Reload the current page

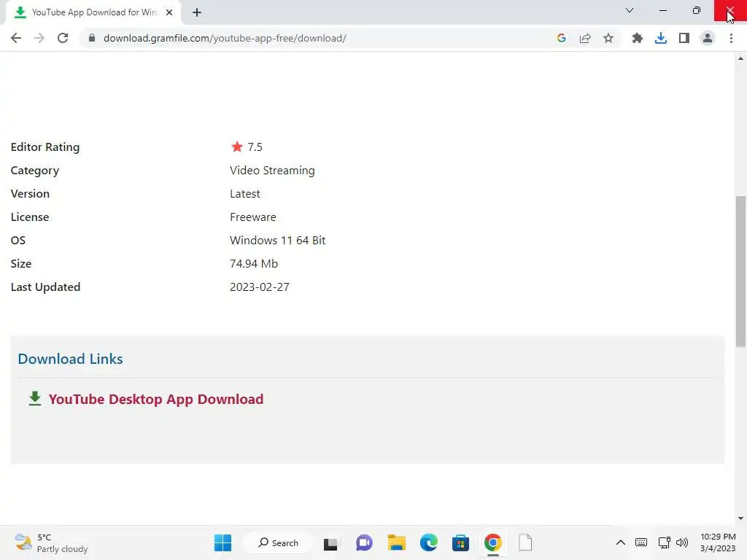63,38
